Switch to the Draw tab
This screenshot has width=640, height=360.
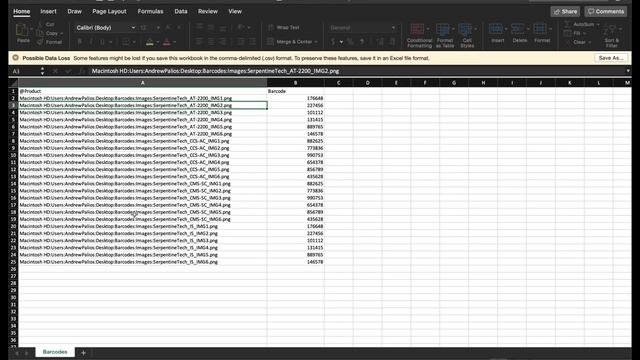point(74,11)
